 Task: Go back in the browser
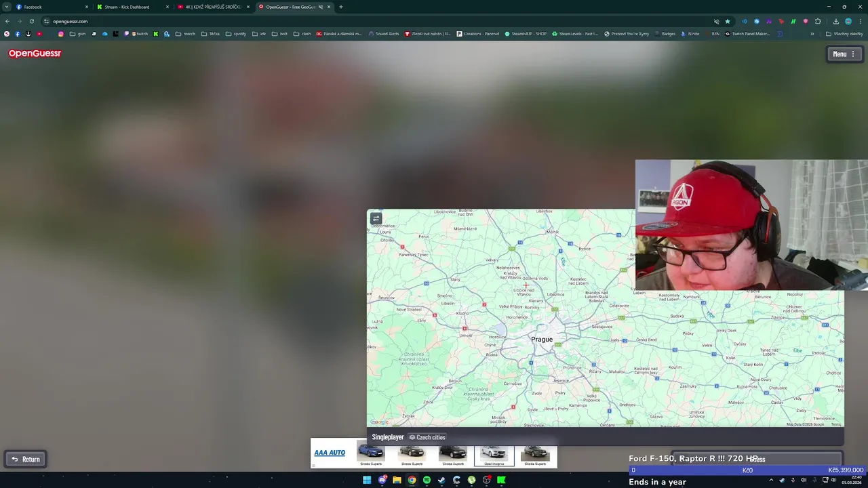click(7, 21)
